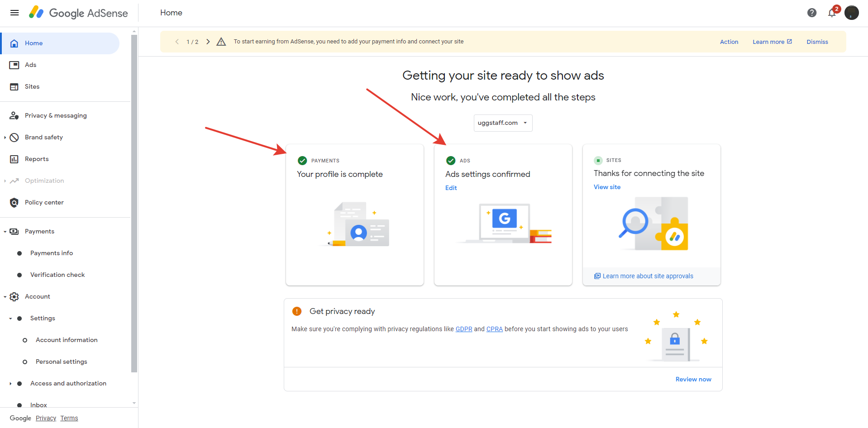Collapse the Account section arrow
The width and height of the screenshot is (868, 428).
[x=5, y=296]
